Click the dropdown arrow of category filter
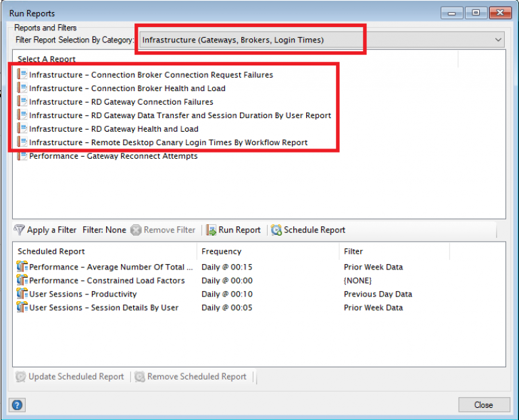 [498, 40]
